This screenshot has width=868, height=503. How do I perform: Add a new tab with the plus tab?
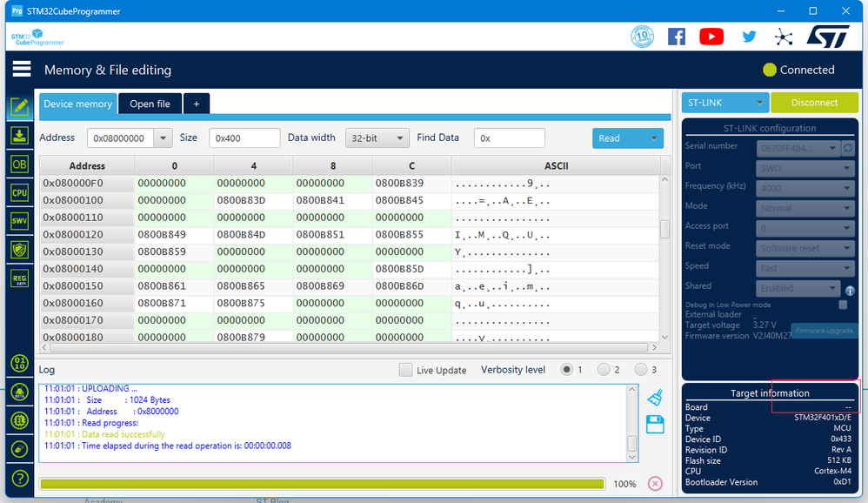197,104
